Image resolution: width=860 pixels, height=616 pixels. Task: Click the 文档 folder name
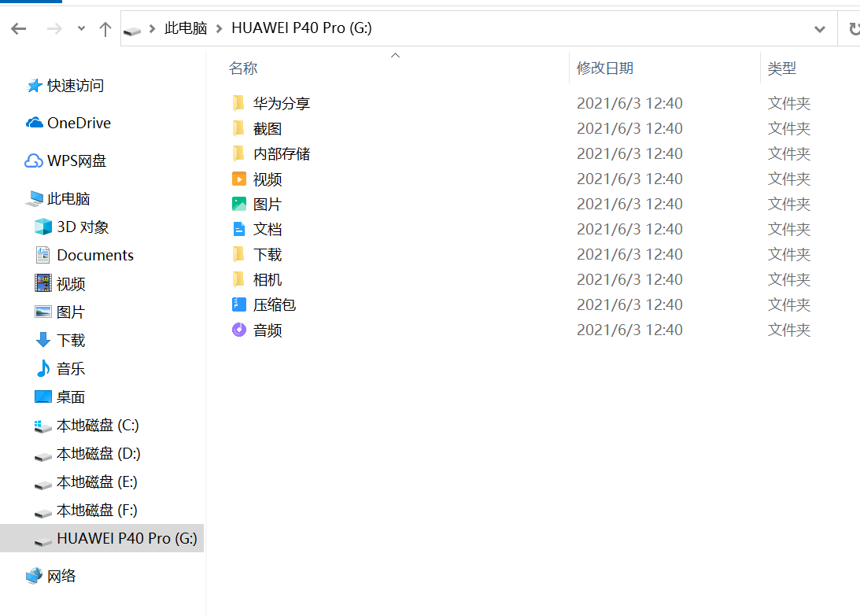coord(268,229)
